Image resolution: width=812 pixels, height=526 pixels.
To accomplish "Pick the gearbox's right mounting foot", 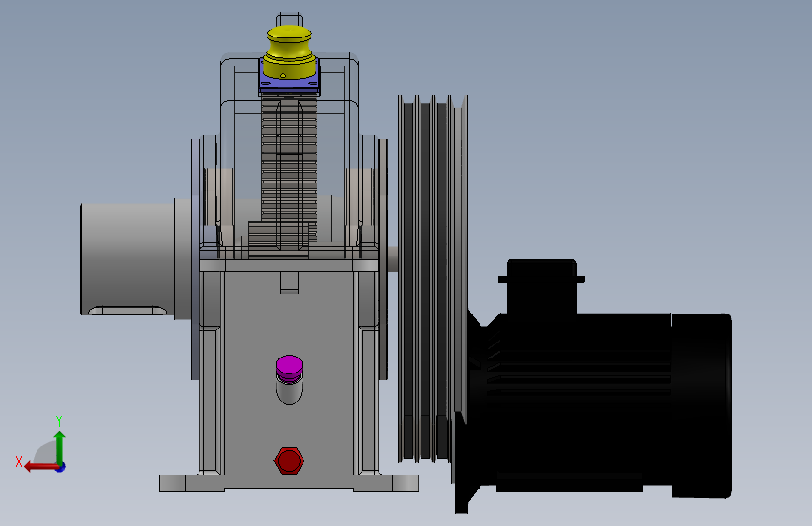I will (386, 484).
